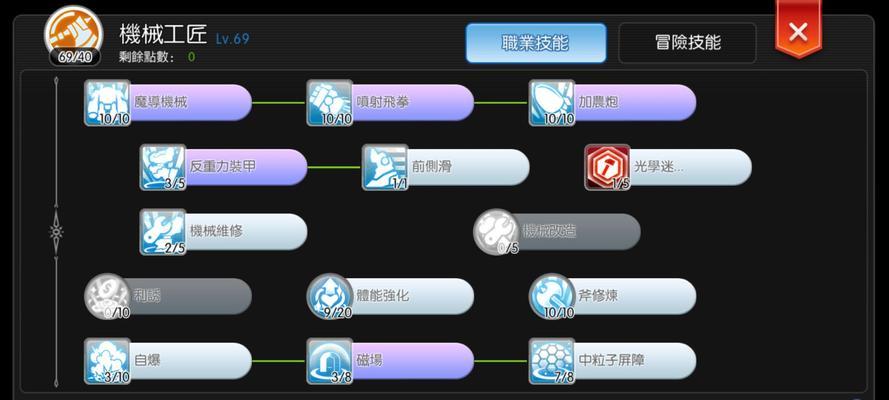The height and width of the screenshot is (400, 889).
Task: Tap the red 光學迷彩 skill icon
Action: 607,167
